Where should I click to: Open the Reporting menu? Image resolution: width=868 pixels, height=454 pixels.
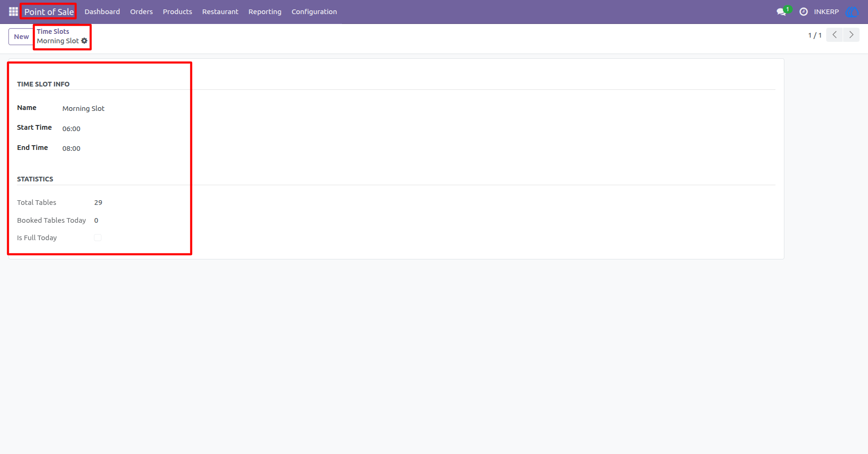point(265,12)
